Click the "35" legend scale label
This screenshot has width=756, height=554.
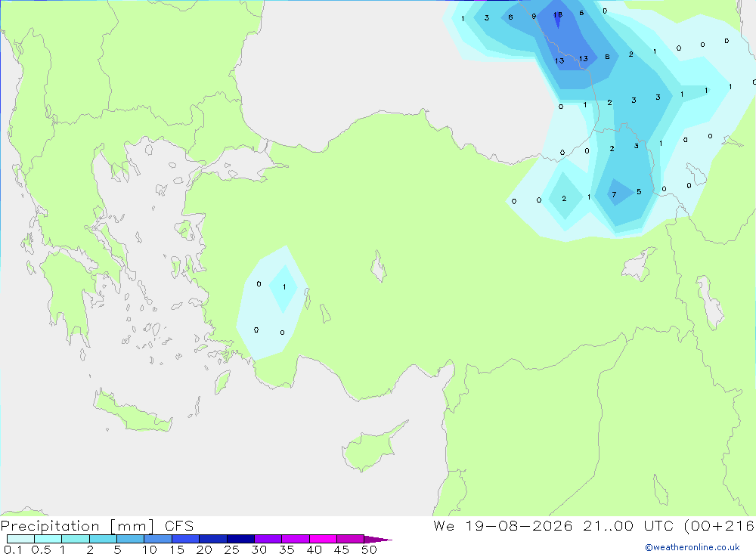click(287, 549)
